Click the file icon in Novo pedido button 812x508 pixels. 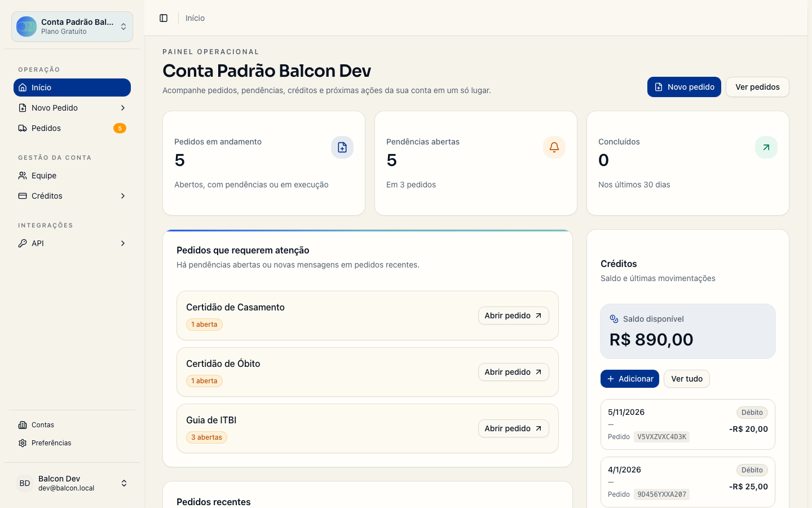coord(659,87)
